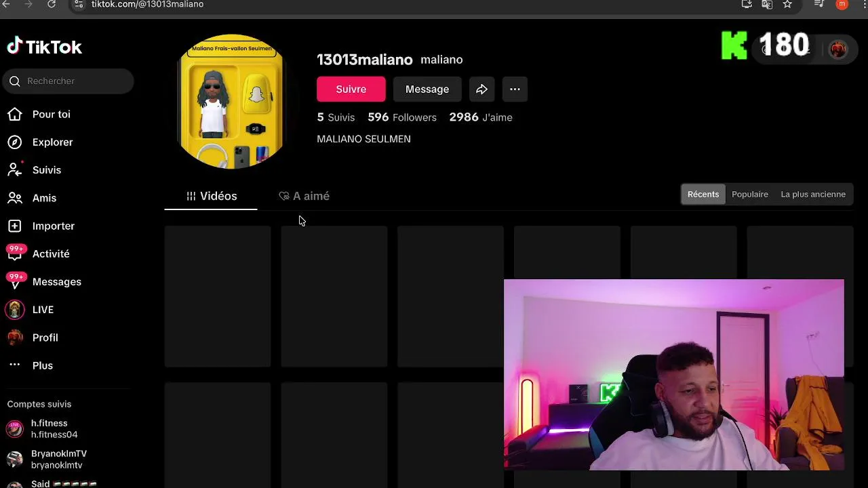Click the Message button

tap(427, 89)
